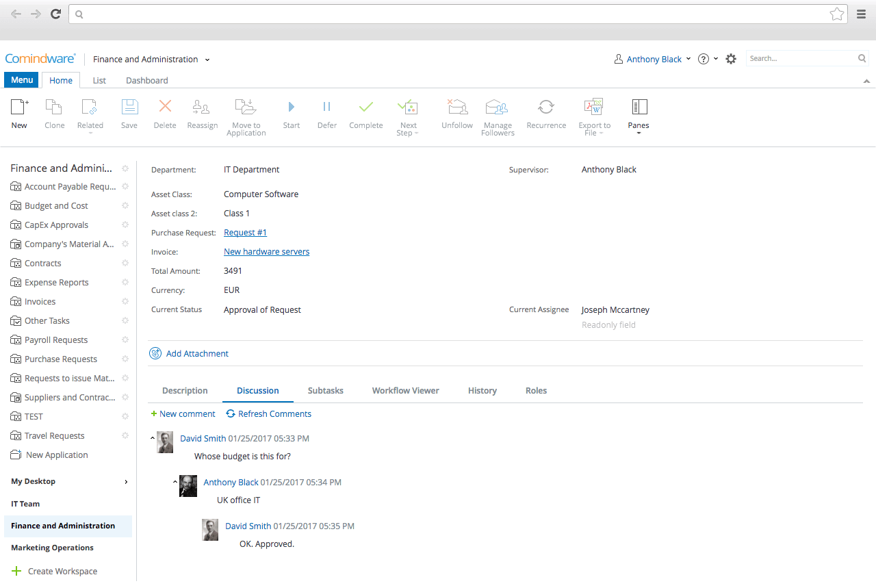
Task: Reload the page with refresh icon
Action: click(x=56, y=14)
